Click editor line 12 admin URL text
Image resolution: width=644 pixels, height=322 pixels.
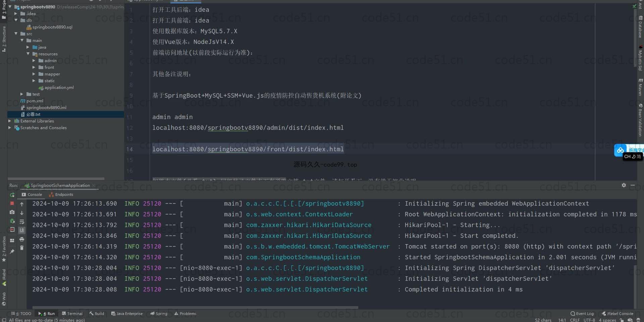[x=248, y=128]
